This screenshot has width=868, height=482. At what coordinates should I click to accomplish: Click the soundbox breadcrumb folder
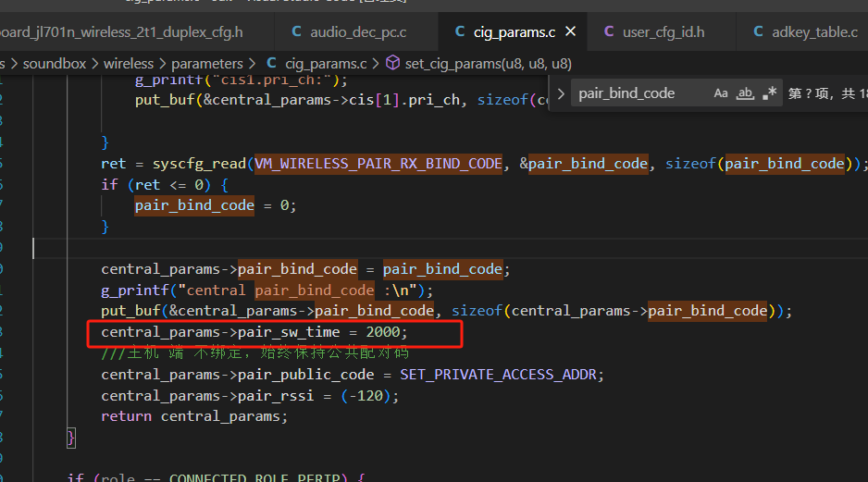click(x=55, y=64)
